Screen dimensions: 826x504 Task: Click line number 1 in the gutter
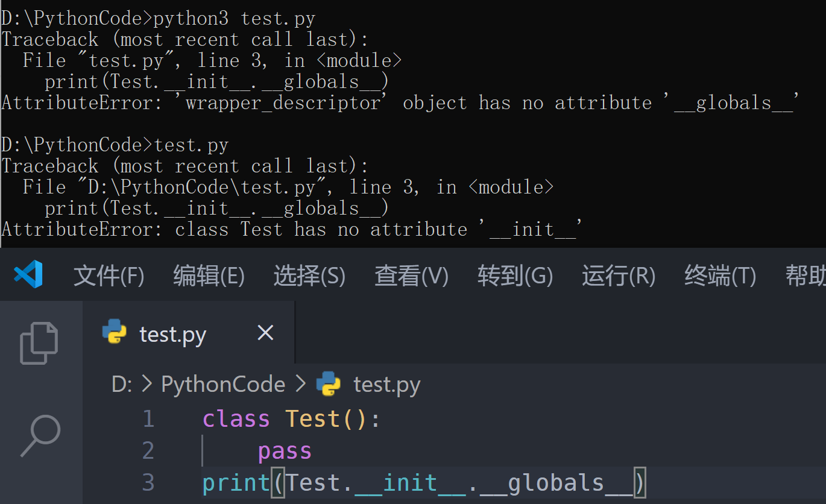[x=148, y=418]
